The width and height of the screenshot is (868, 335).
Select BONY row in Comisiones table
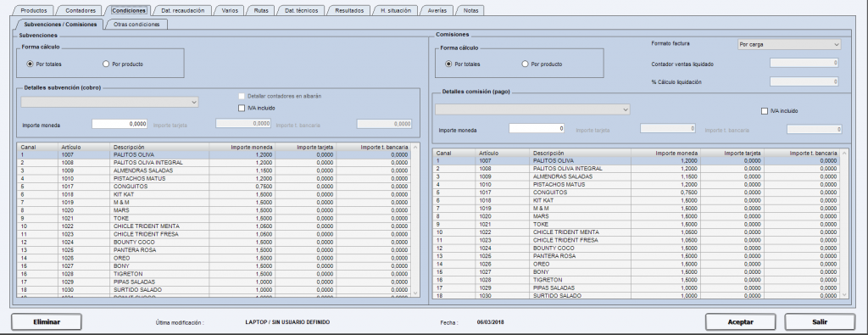click(x=637, y=272)
